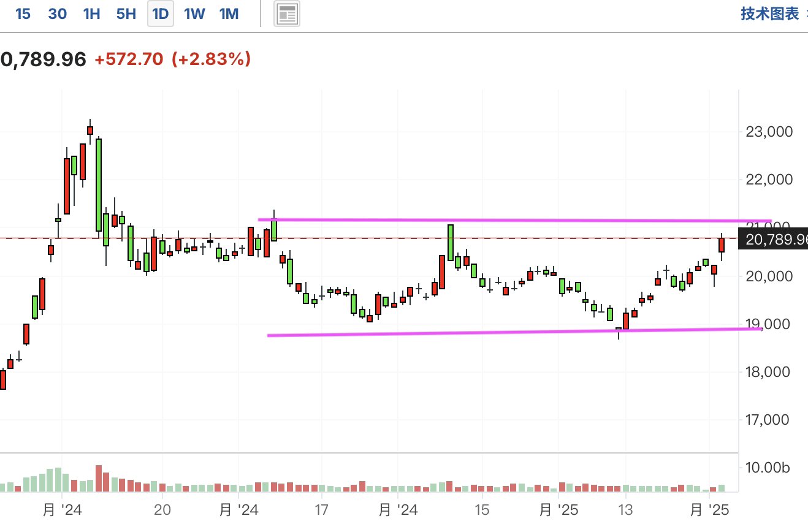This screenshot has width=808, height=532.
Task: Select the 1D daily timeframe
Action: 160,13
